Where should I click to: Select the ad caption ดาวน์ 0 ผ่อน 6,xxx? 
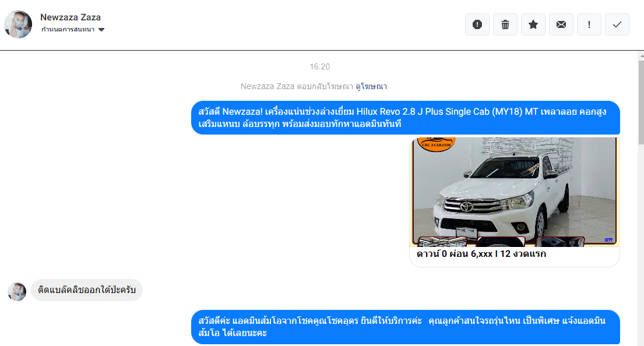pos(481,253)
